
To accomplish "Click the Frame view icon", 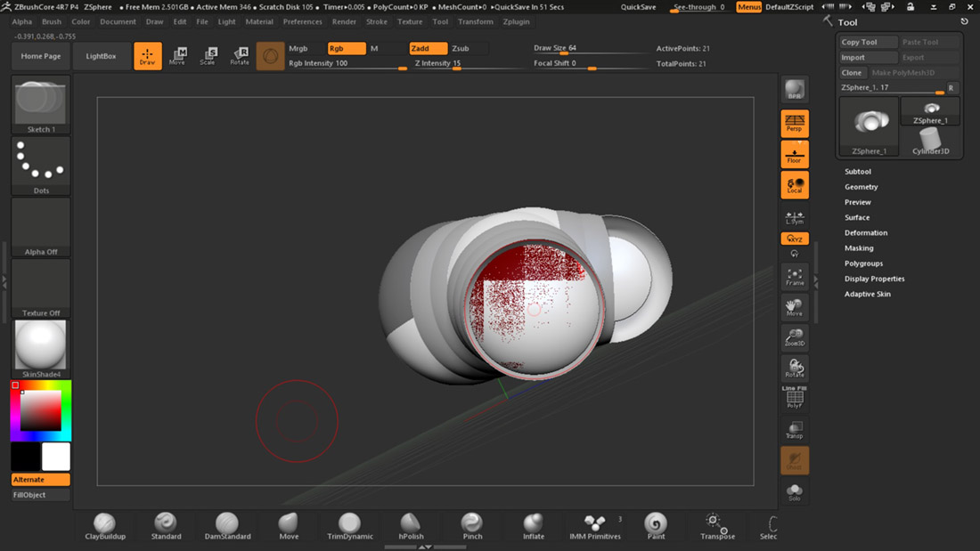I will [795, 277].
